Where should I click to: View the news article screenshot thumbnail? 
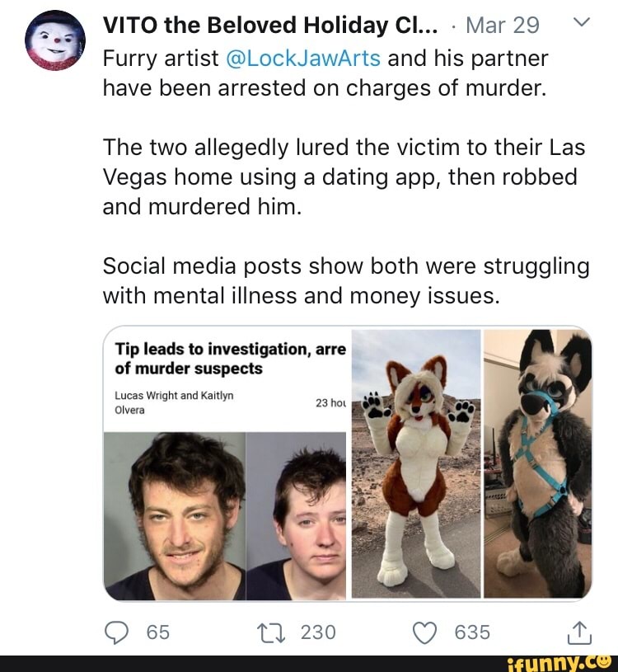225,463
